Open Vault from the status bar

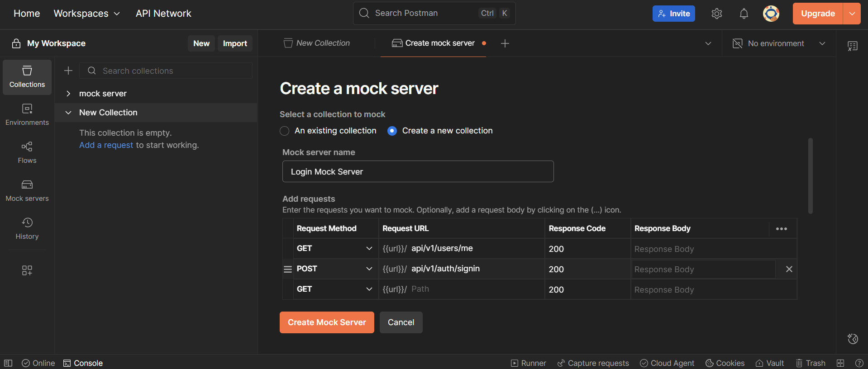(769, 363)
